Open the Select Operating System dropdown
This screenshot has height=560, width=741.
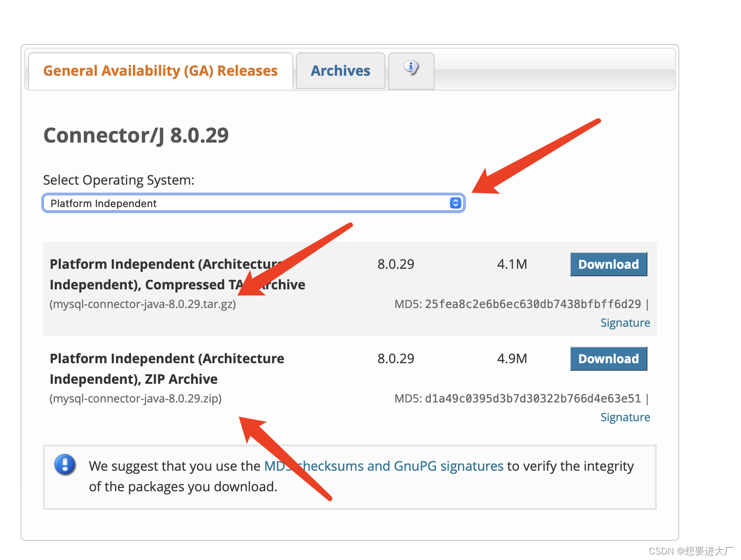tap(254, 203)
